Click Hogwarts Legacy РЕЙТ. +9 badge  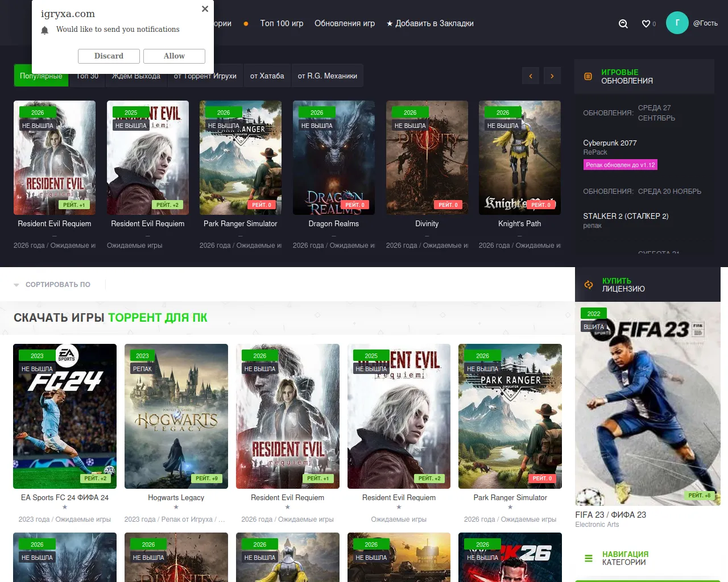[x=207, y=479]
